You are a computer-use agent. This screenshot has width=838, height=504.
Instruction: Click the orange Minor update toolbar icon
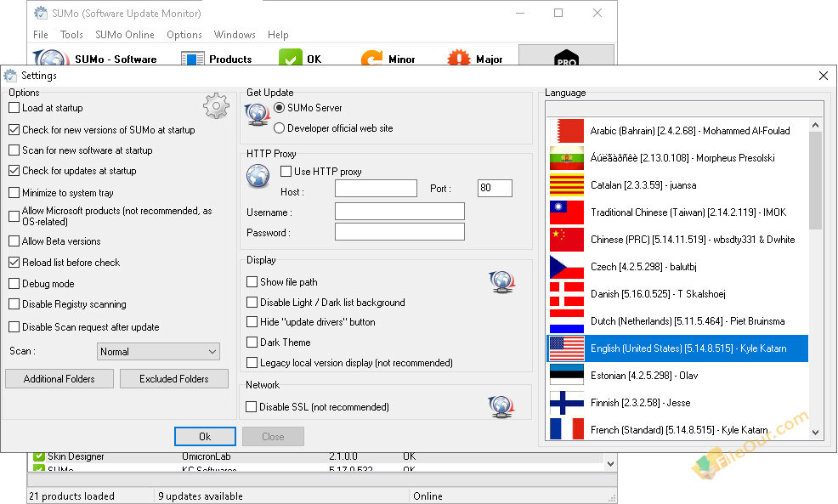[371, 58]
